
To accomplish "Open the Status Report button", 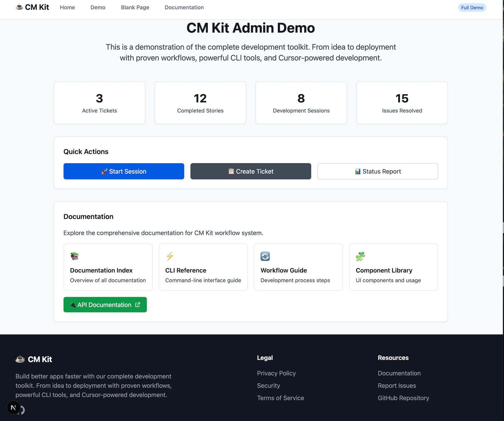I will (x=377, y=171).
